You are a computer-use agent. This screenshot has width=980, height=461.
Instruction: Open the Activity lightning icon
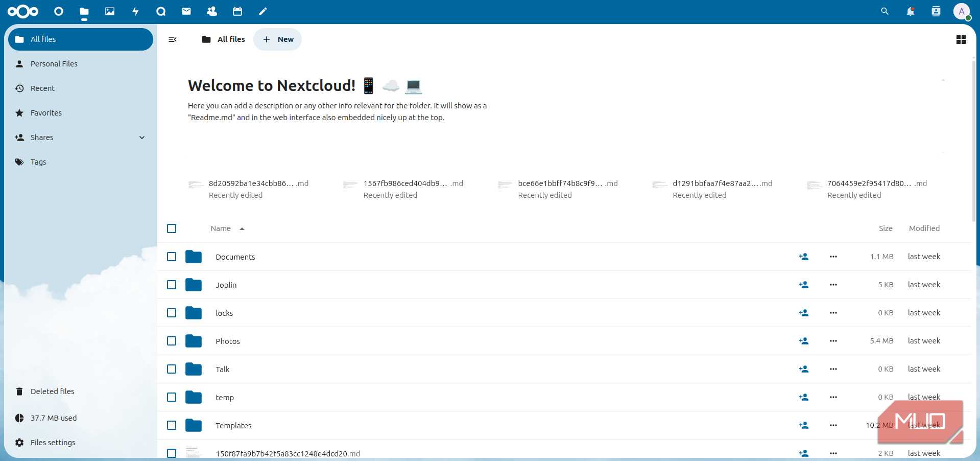click(135, 11)
